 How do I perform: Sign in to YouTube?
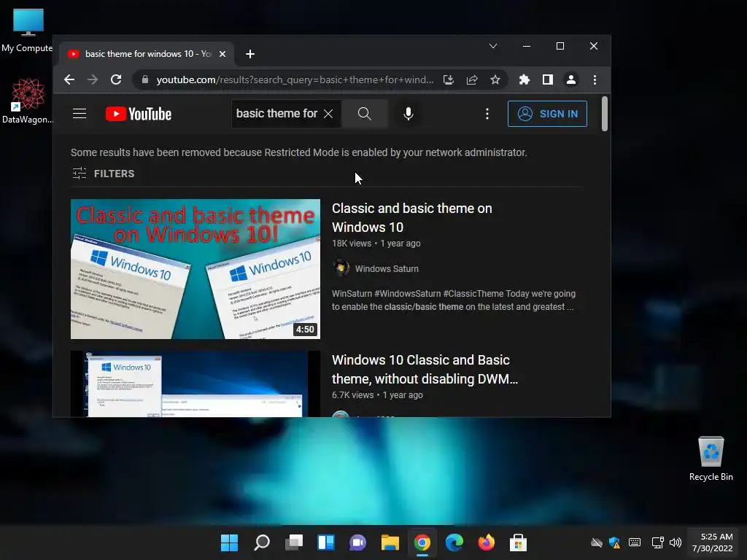(547, 114)
